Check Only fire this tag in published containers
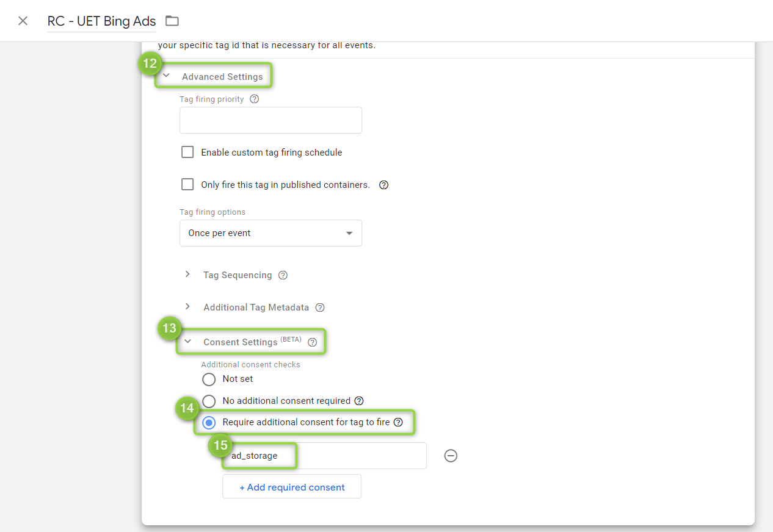Screen dimensions: 773x532 [187, 185]
